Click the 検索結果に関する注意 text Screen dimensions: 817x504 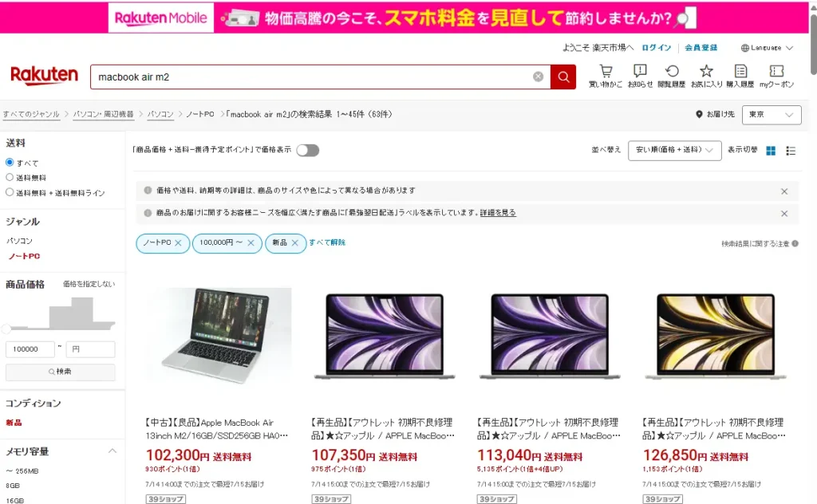(x=756, y=244)
